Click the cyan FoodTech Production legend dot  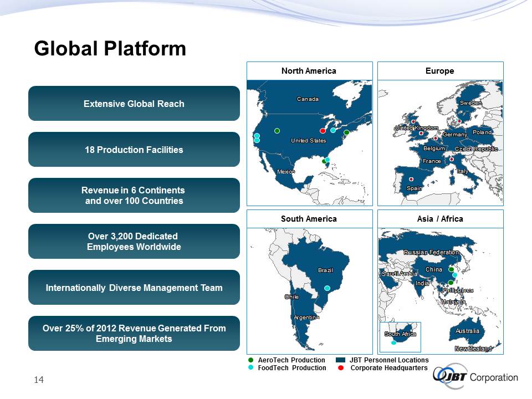(x=251, y=368)
